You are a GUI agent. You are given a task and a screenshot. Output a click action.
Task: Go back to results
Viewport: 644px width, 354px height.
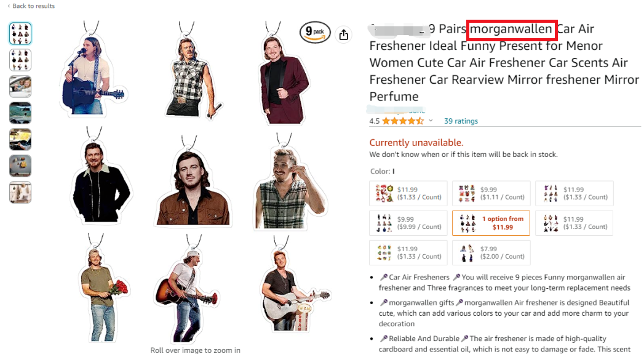click(33, 6)
